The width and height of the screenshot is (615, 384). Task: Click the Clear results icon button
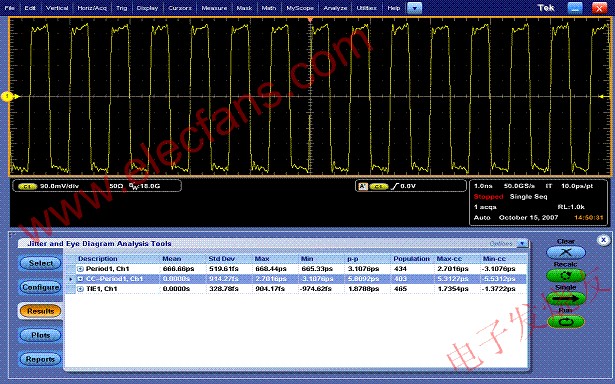(566, 252)
